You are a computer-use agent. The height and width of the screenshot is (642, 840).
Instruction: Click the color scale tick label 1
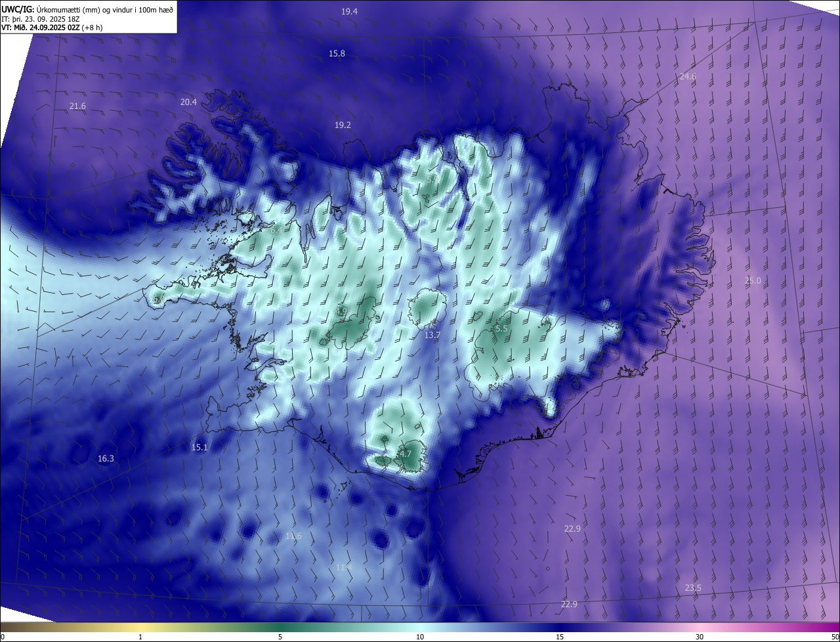pos(140,637)
